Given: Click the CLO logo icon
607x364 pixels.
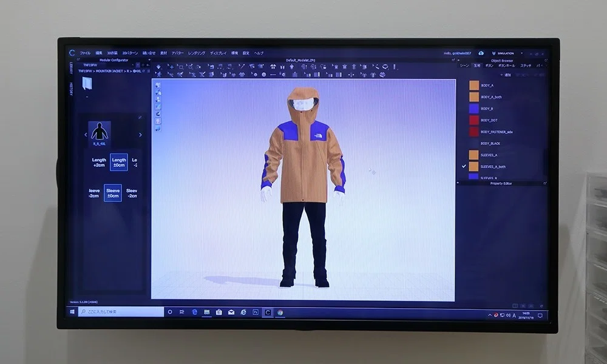Looking at the screenshot, I should pyautogui.click(x=72, y=53).
